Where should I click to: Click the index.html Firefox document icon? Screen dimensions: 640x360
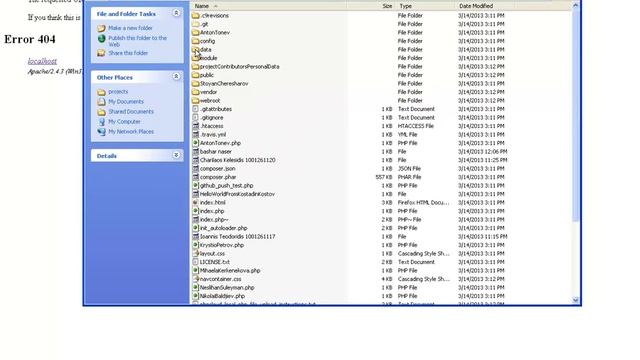tap(196, 202)
